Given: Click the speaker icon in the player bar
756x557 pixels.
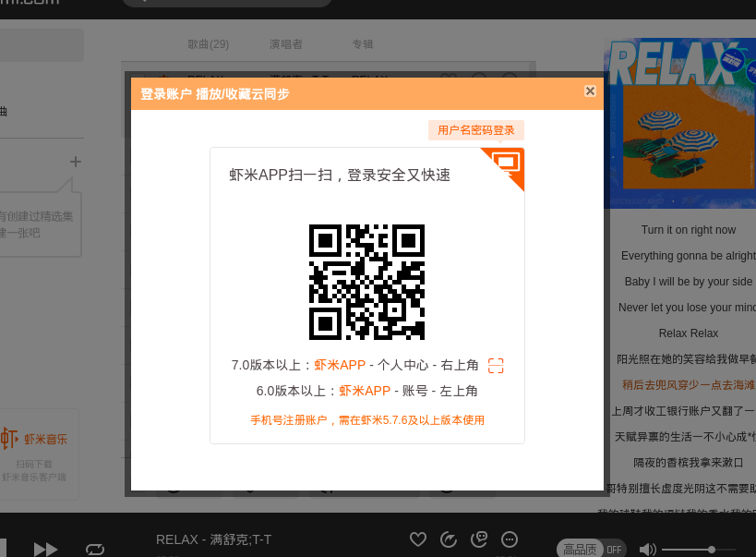Looking at the screenshot, I should 649,547.
